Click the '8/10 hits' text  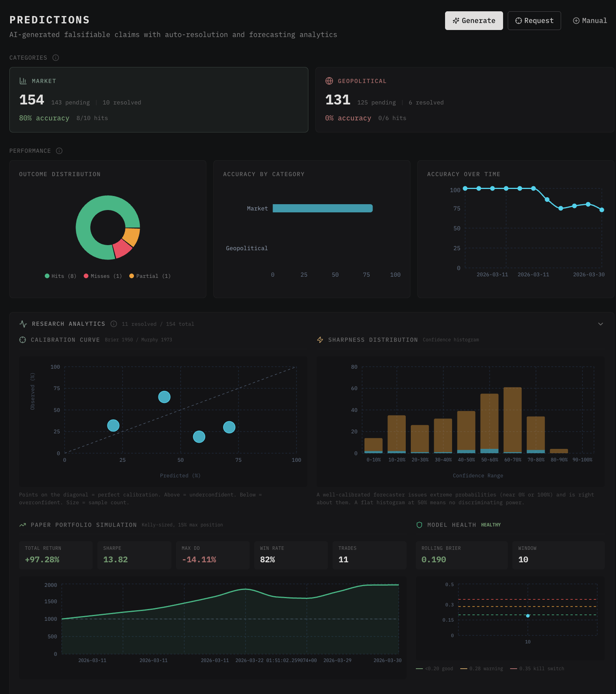coord(92,118)
